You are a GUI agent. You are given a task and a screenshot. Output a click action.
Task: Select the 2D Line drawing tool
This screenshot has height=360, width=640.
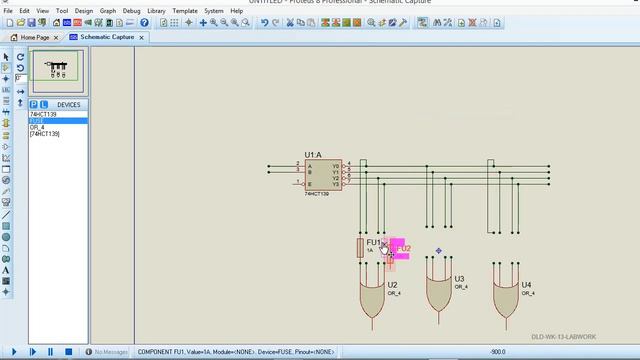coord(6,215)
